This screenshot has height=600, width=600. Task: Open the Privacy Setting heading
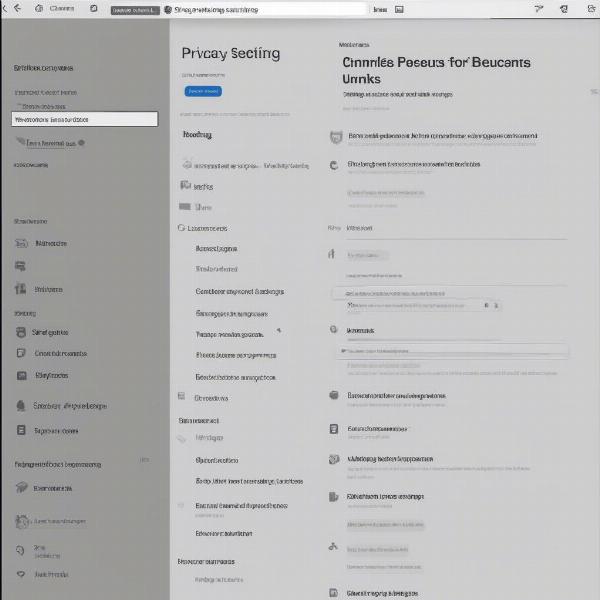(x=231, y=53)
